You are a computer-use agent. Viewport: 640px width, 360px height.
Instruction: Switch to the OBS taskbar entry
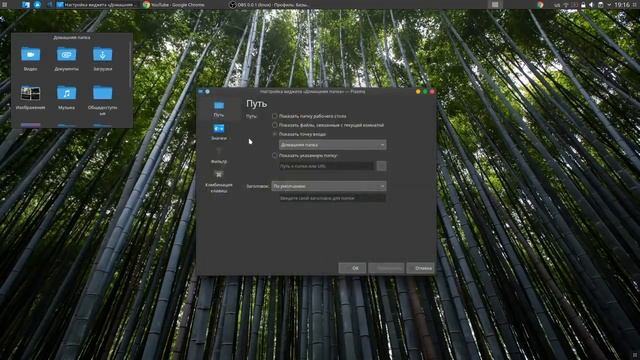(x=269, y=4)
